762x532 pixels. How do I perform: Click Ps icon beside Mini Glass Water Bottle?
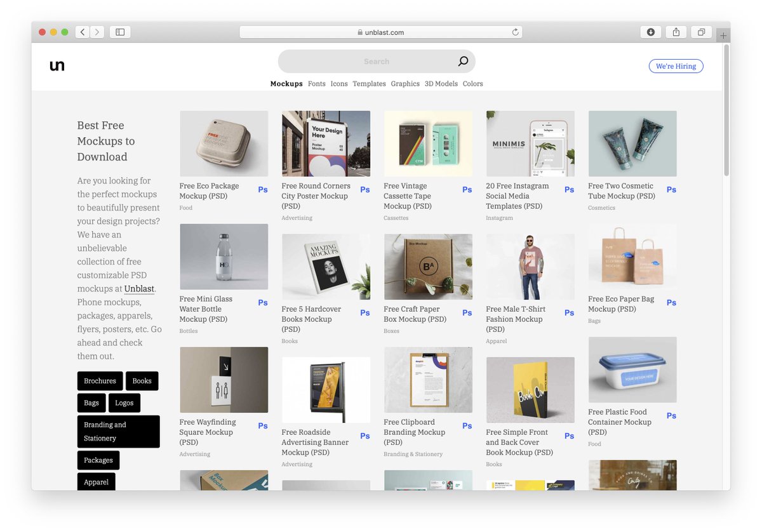tap(263, 302)
